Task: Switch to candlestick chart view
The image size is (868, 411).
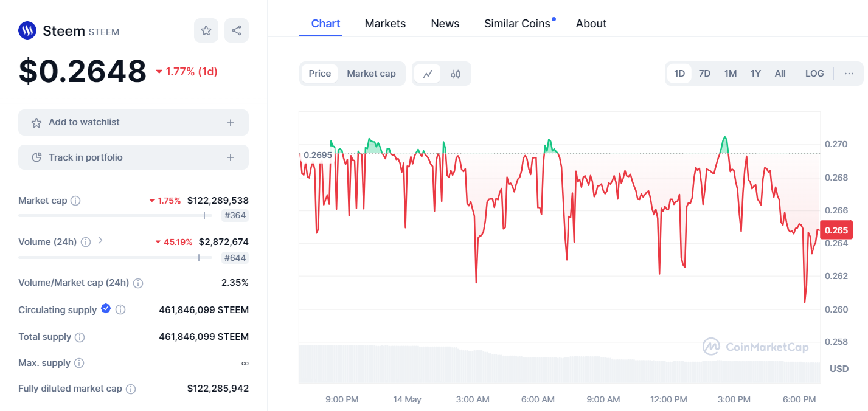Action: point(456,74)
